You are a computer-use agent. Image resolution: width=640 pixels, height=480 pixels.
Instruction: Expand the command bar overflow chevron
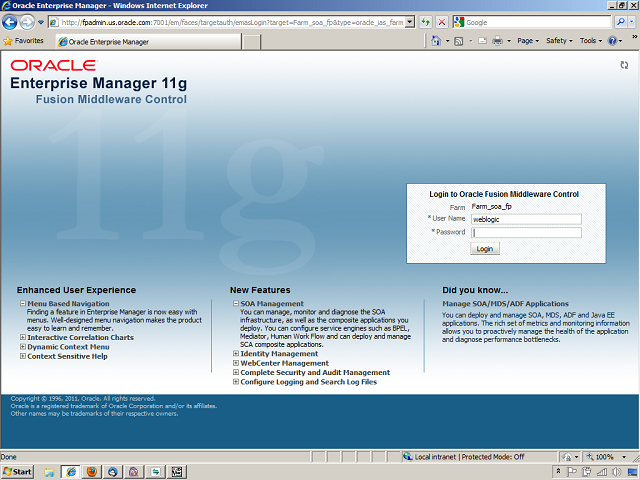pyautogui.click(x=635, y=37)
